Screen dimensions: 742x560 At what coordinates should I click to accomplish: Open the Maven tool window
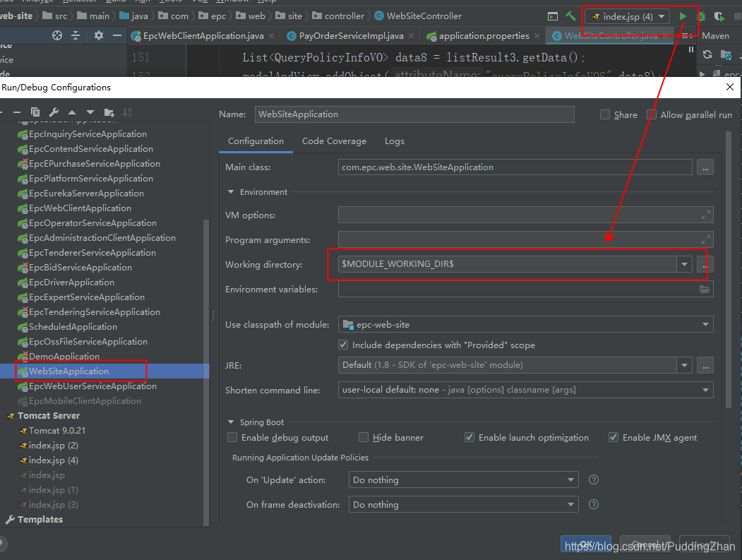pyautogui.click(x=715, y=36)
